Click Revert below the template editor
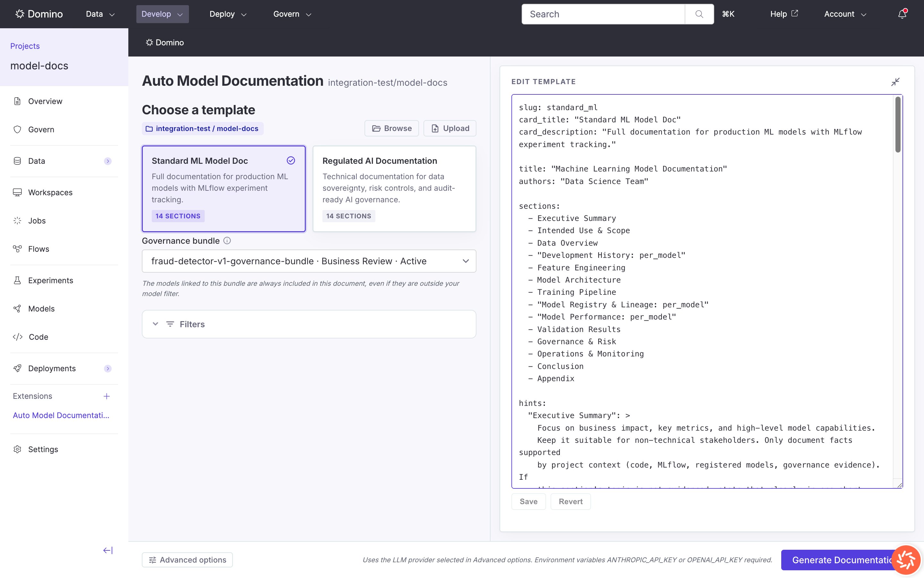 (x=570, y=502)
